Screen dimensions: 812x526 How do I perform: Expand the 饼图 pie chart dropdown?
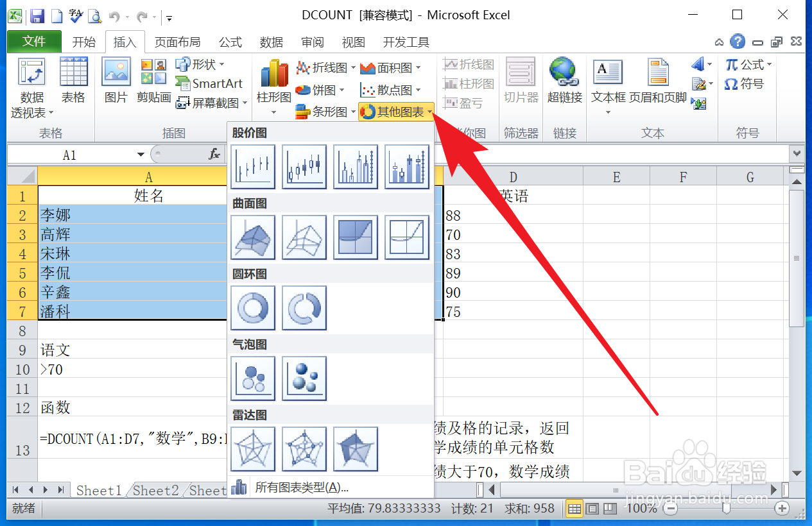tap(320, 90)
